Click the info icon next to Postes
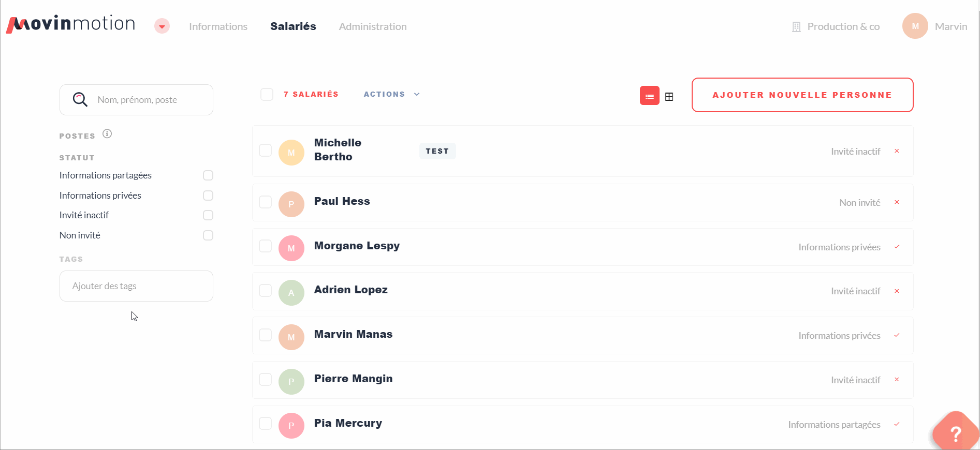980x450 pixels. (x=107, y=134)
